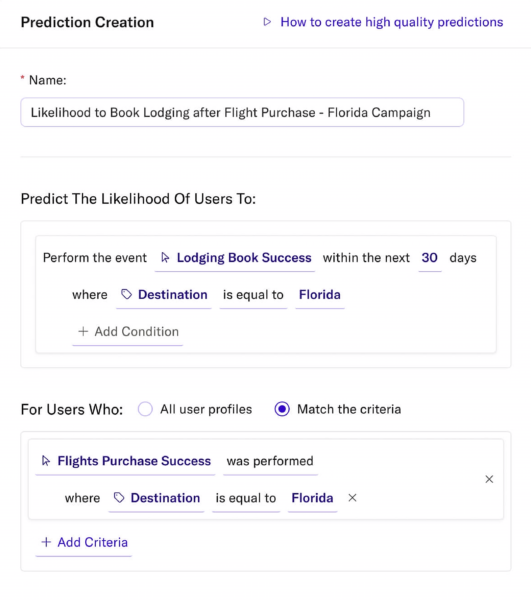Open the Flights Purchase Success event selector
Image resolution: width=531 pixels, height=600 pixels.
click(125, 461)
